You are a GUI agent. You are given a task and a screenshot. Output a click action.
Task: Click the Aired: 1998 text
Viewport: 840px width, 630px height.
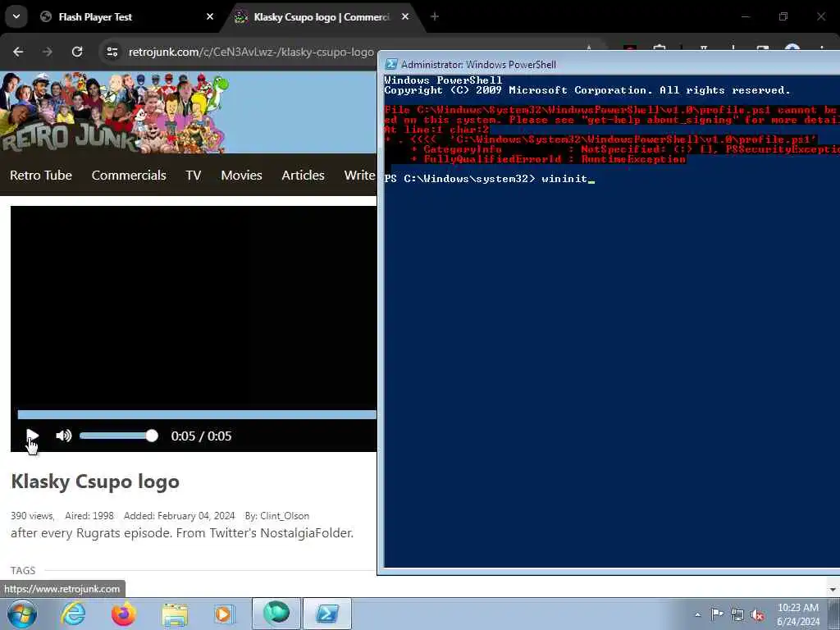pos(89,516)
